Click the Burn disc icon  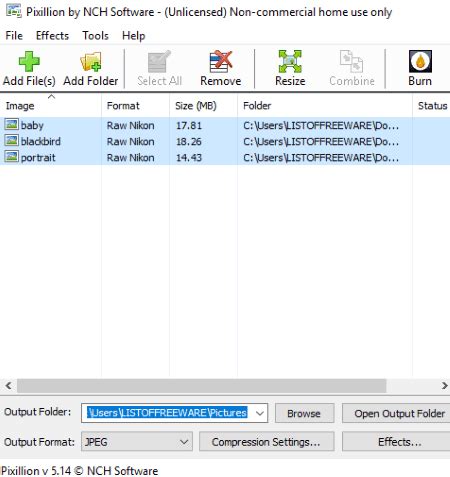(x=420, y=61)
